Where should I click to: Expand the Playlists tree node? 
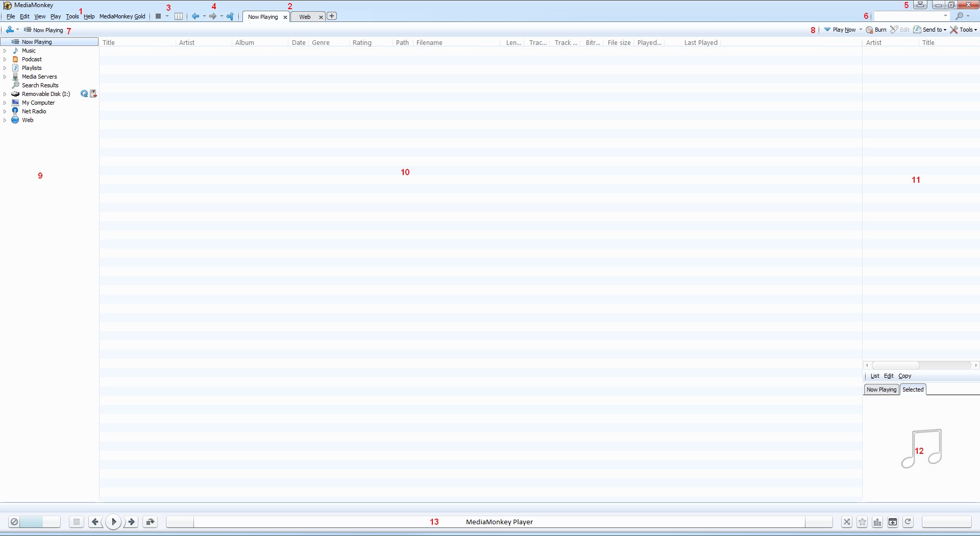point(5,68)
